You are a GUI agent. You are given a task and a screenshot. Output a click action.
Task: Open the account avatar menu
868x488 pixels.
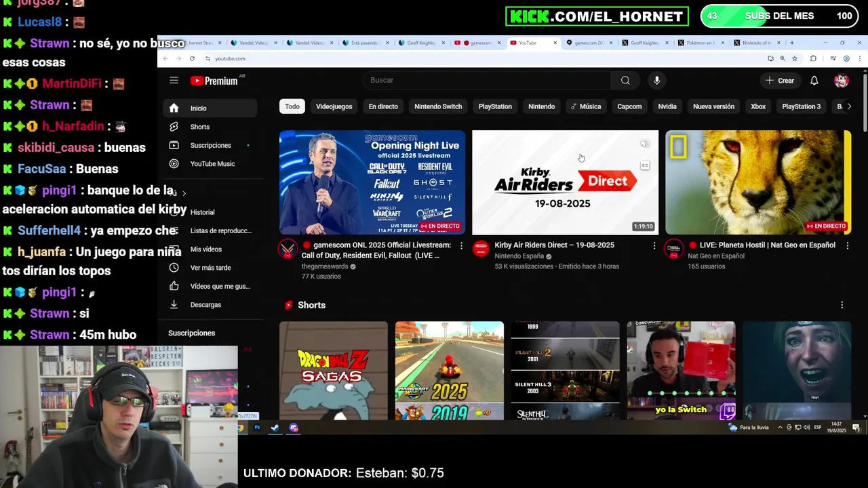pos(842,81)
